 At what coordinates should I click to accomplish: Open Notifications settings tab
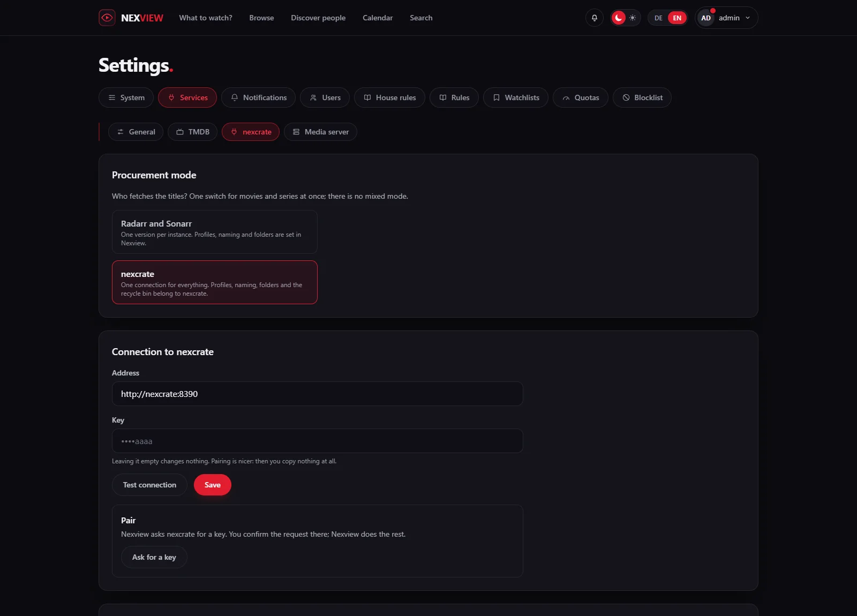click(x=258, y=97)
